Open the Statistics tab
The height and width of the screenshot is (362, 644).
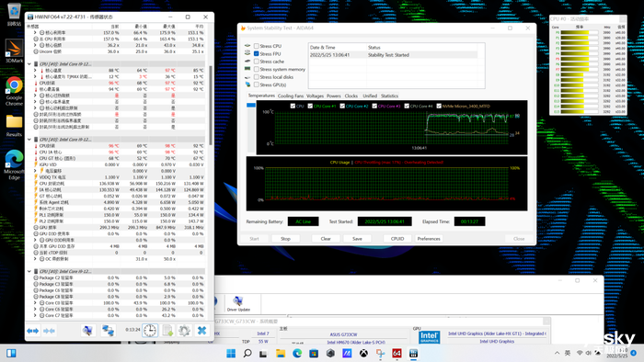point(389,96)
